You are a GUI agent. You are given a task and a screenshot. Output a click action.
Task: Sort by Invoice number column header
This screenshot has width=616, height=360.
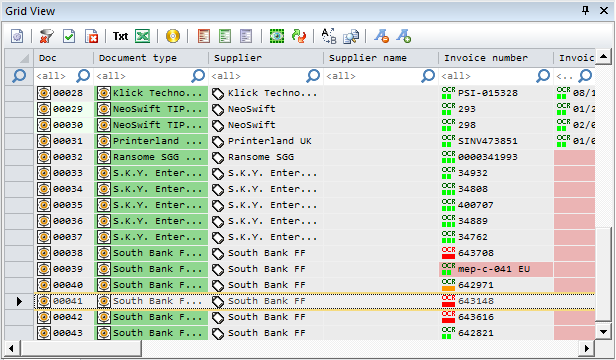497,58
